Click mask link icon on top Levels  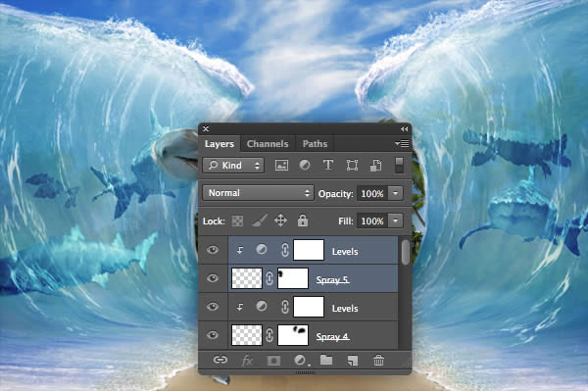click(x=285, y=250)
